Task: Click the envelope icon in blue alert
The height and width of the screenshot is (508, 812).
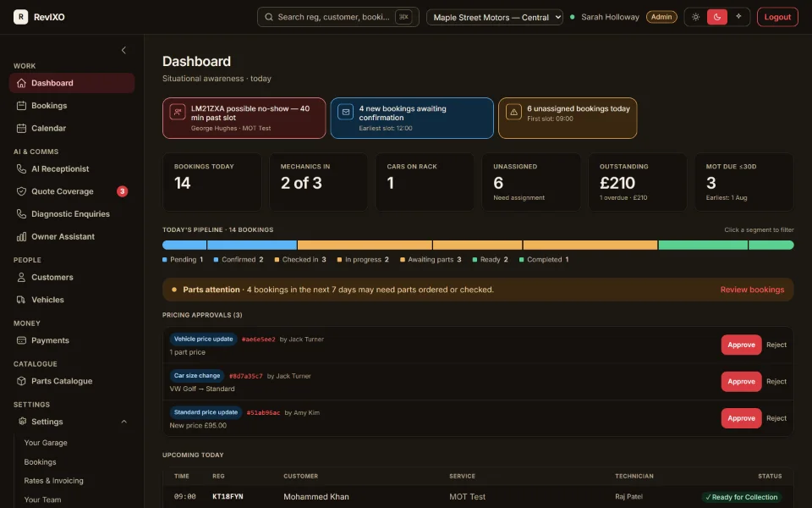Action: [345, 112]
